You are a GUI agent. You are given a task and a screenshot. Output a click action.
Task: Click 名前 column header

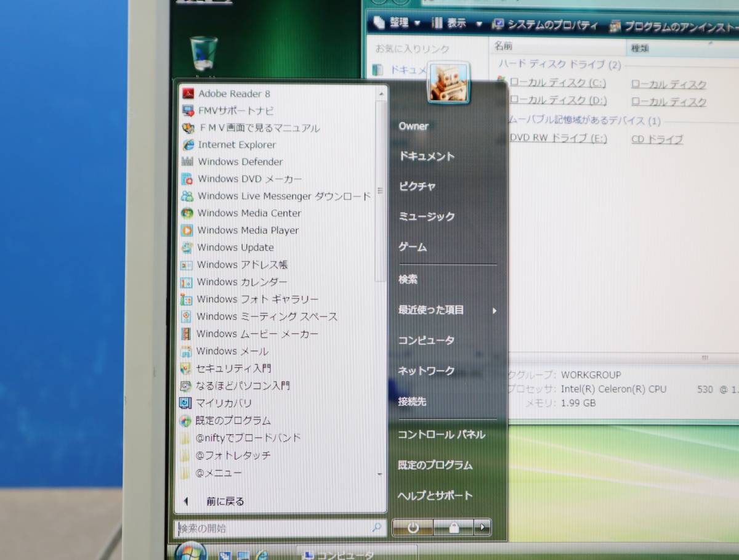(559, 46)
